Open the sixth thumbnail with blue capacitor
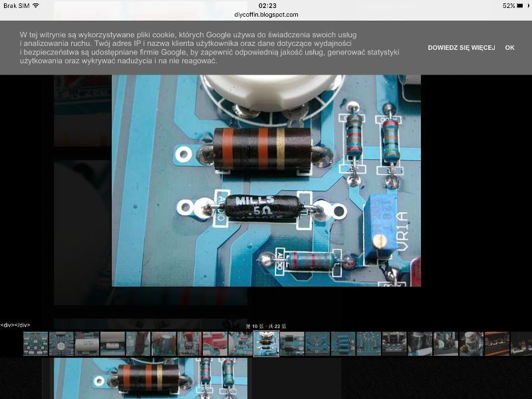The image size is (532, 399). 164,344
